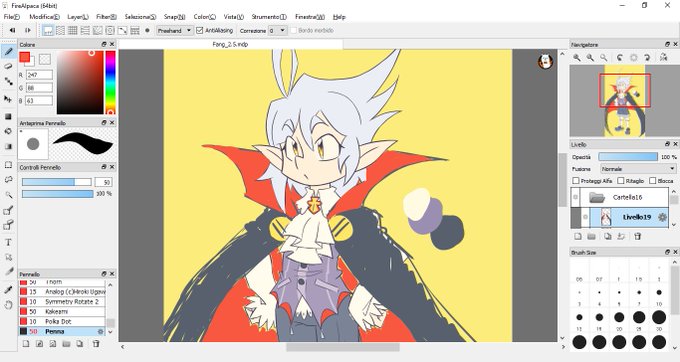This screenshot has width=680, height=362.
Task: Rotate canvas right in the Navigator
Action: tap(647, 57)
